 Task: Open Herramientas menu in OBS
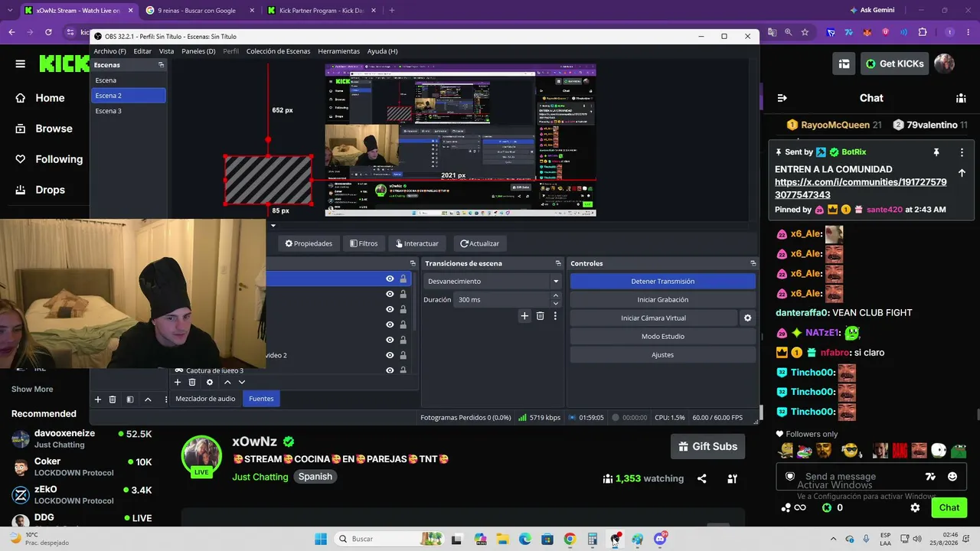click(338, 51)
